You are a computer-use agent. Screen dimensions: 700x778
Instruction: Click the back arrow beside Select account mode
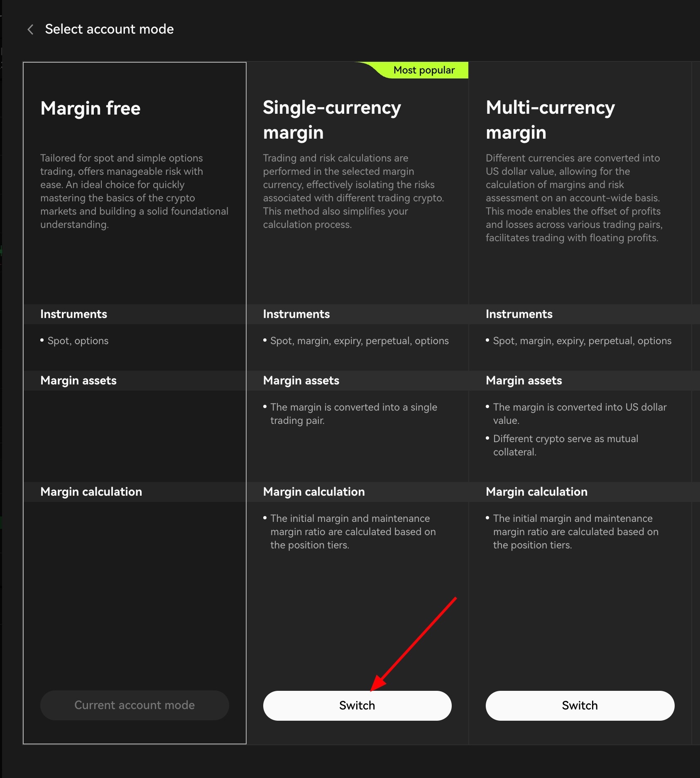coord(30,29)
